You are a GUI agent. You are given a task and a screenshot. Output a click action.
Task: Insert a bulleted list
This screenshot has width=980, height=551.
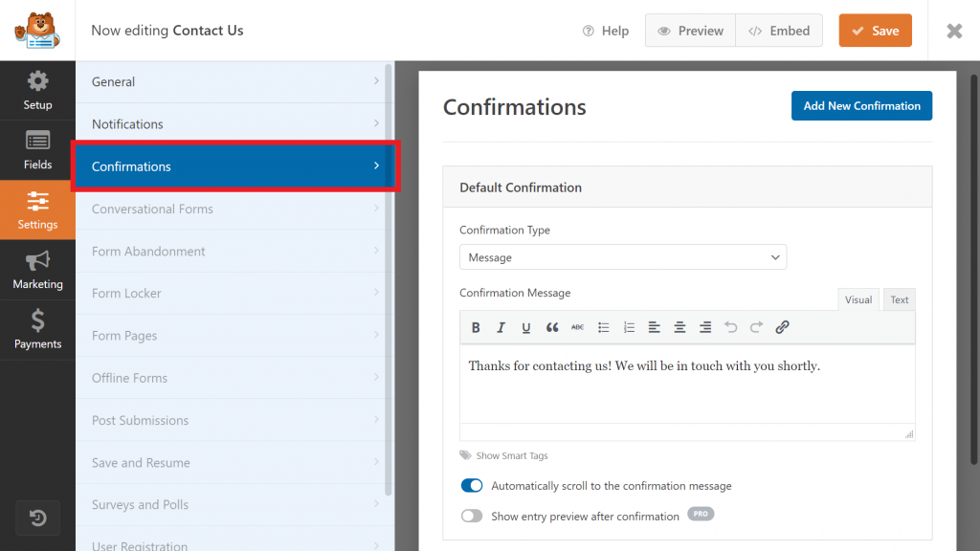click(x=603, y=326)
